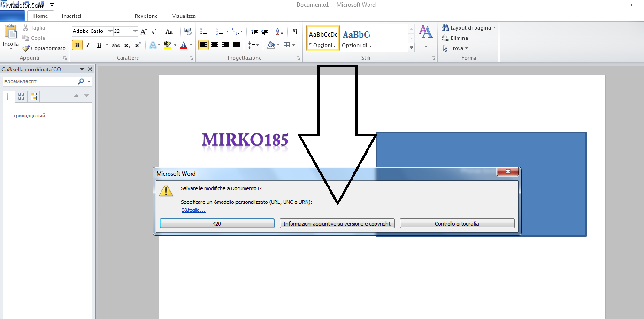Image resolution: width=644 pixels, height=319 pixels.
Task: Expand the styles gallery More arrow
Action: [412, 47]
